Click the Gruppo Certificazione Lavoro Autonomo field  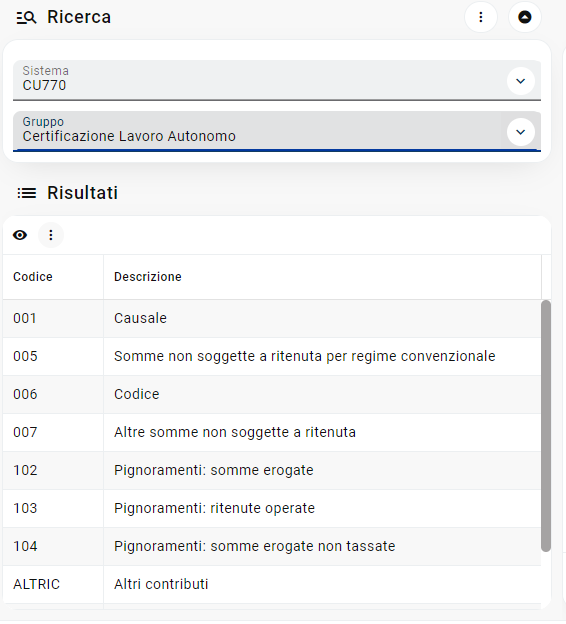[277, 131]
